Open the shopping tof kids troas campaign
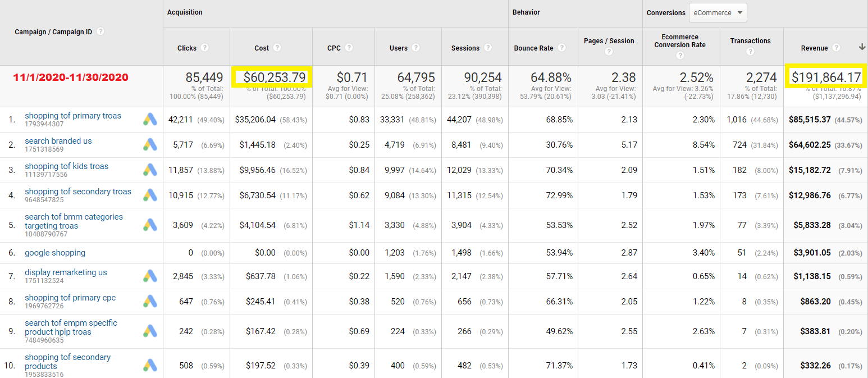This screenshot has width=868, height=378. click(66, 166)
